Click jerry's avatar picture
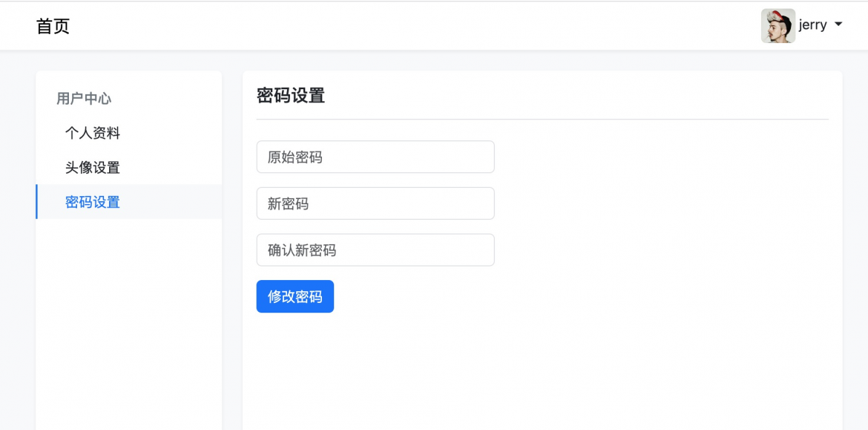868x430 pixels. (777, 25)
